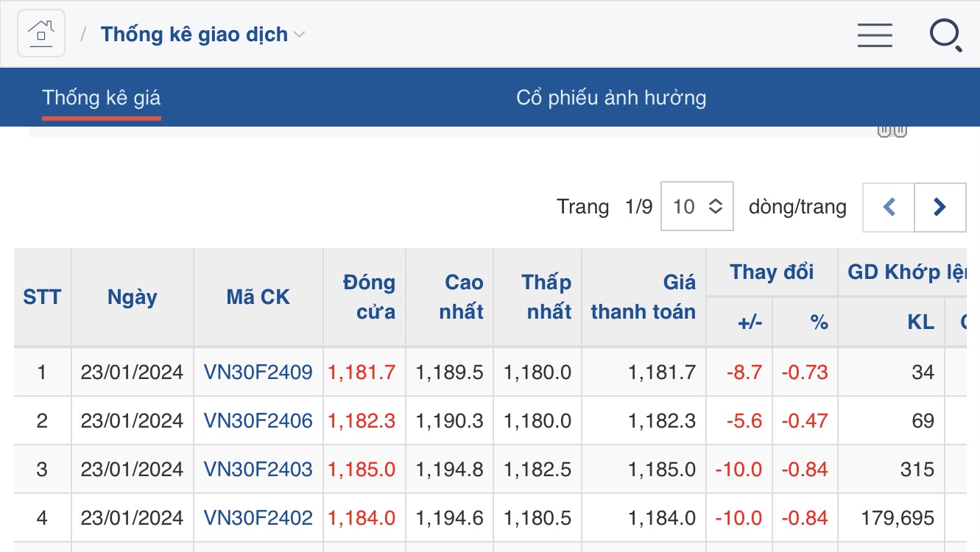Click the Mã CK column header
Viewport: 980px width, 552px height.
258,297
